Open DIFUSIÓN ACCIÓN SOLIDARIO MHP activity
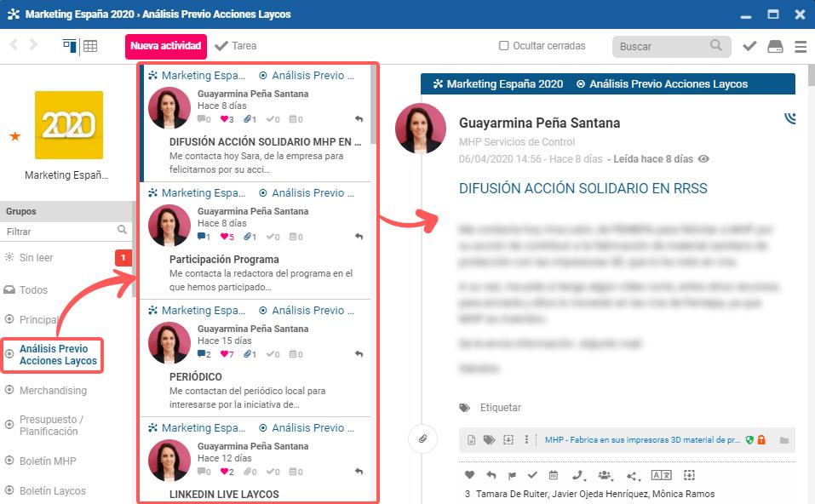815x504 pixels. (265, 142)
